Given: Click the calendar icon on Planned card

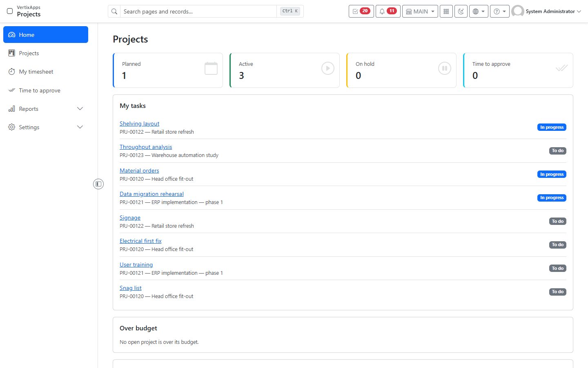Looking at the screenshot, I should pos(211,68).
